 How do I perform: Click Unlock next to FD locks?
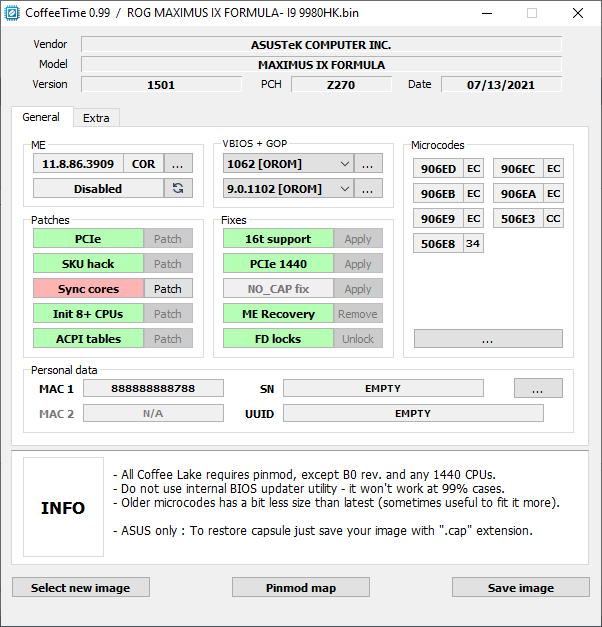[x=358, y=338]
